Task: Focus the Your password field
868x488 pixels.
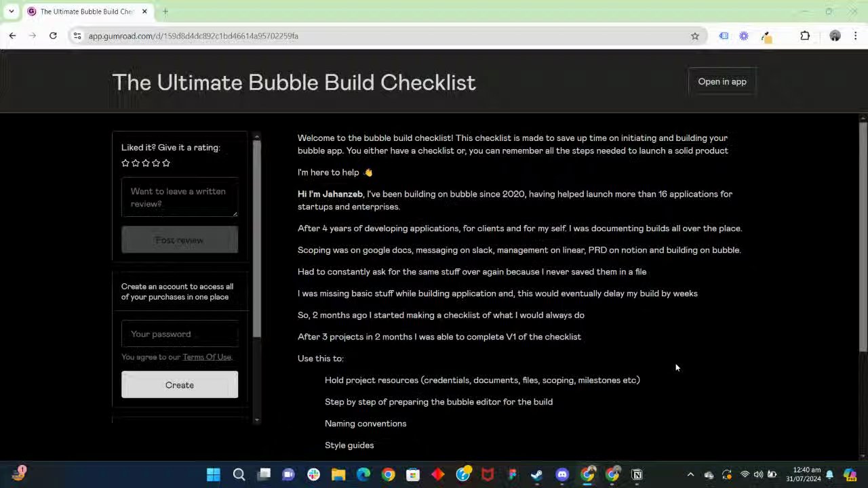Action: 180,334
